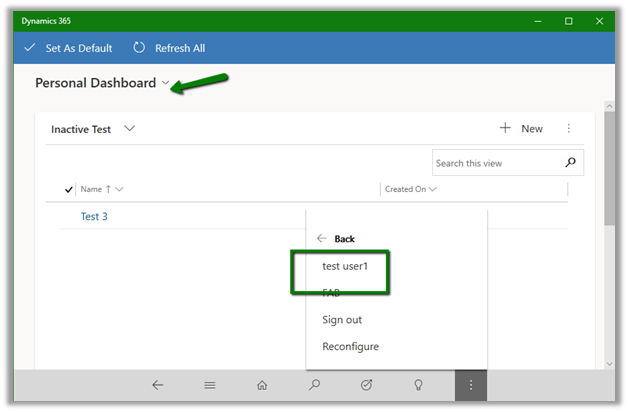Viewport: 628px width, 412px height.
Task: Open the Name column sort dropdown
Action: [x=119, y=189]
